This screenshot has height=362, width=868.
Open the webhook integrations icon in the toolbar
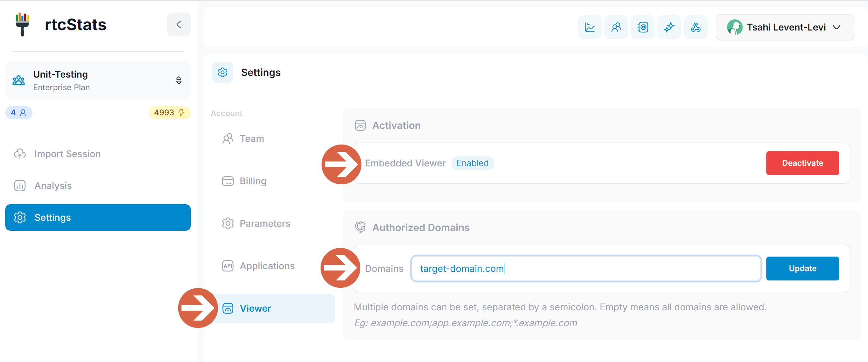695,27
